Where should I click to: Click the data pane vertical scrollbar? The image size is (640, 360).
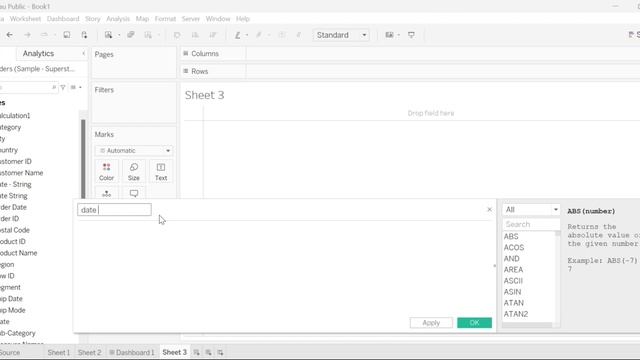[83, 159]
